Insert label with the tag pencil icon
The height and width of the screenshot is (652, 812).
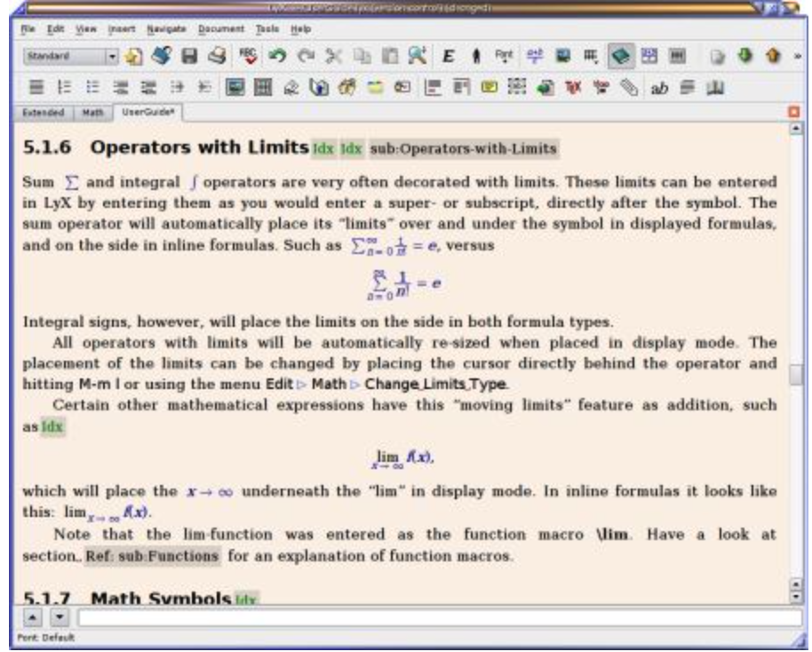click(291, 88)
